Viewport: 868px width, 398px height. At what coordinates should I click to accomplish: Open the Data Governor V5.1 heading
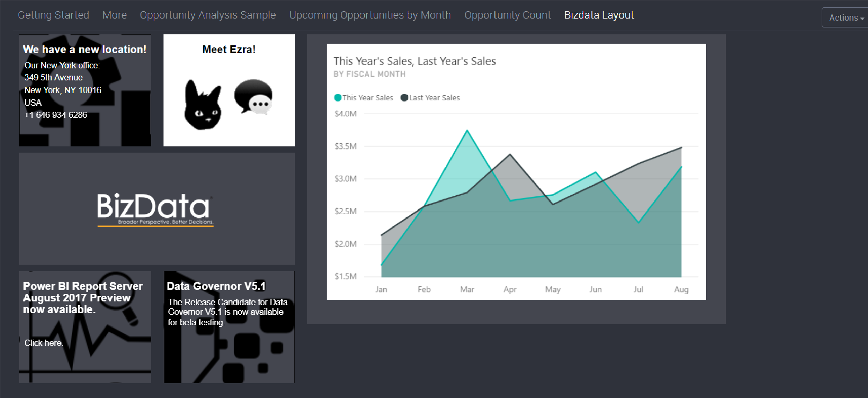[216, 286]
